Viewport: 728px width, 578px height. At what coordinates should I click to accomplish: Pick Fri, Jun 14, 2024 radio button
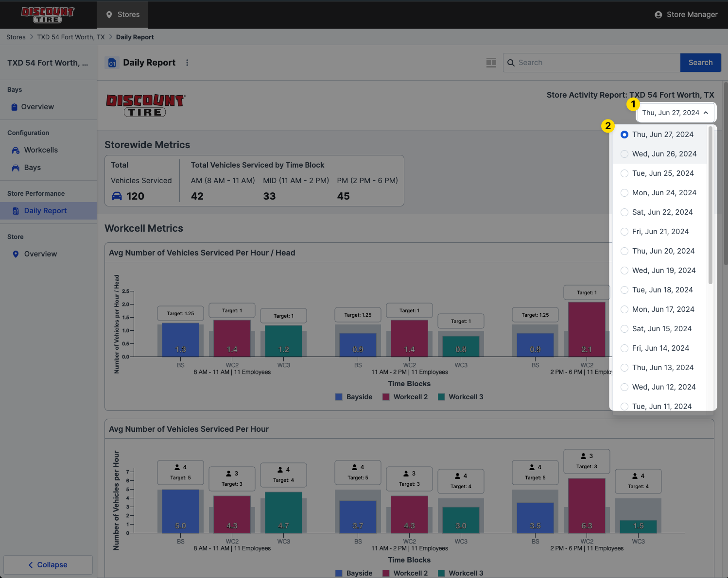pyautogui.click(x=624, y=348)
